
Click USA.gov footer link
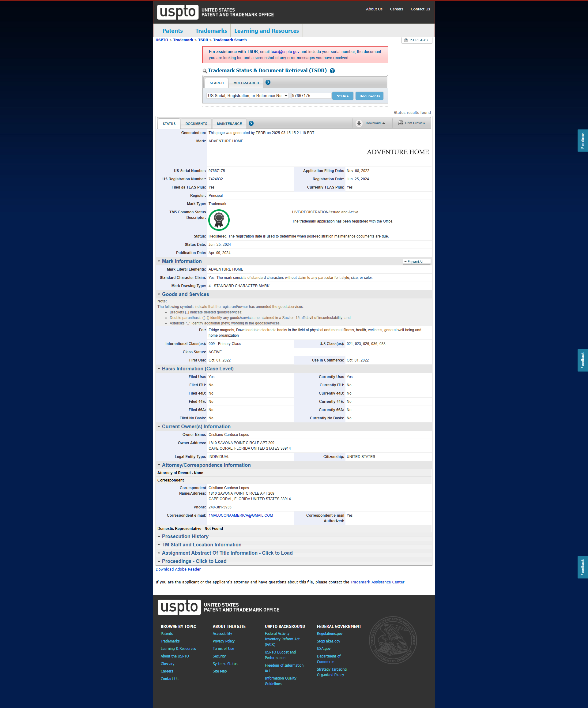[323, 649]
